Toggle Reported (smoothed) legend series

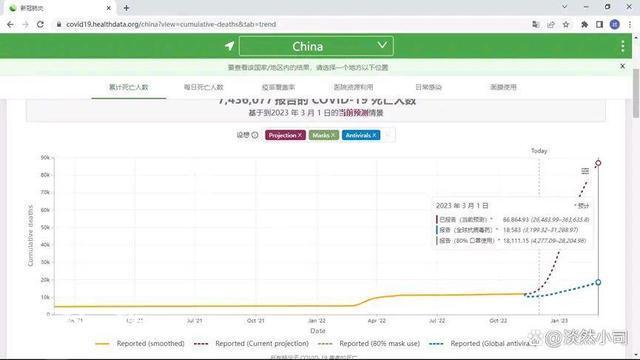pos(140,344)
